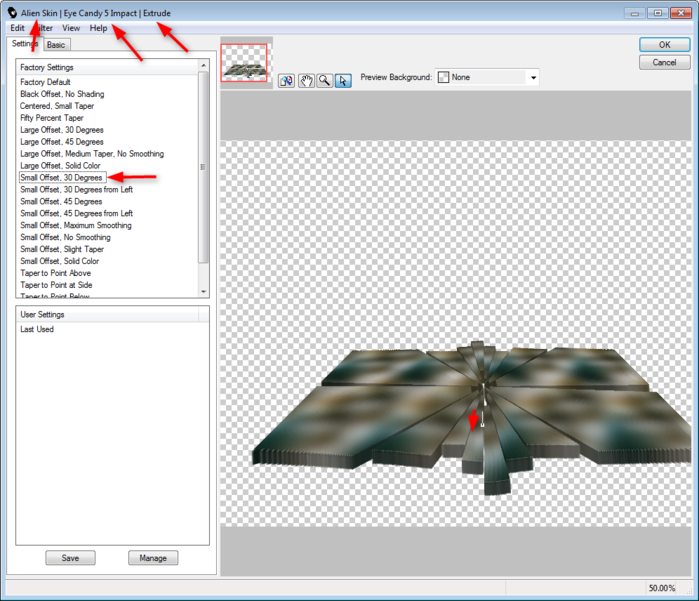Screen dimensions: 699x601
Task: Select Centered, Small Taper preset
Action: pyautogui.click(x=57, y=106)
